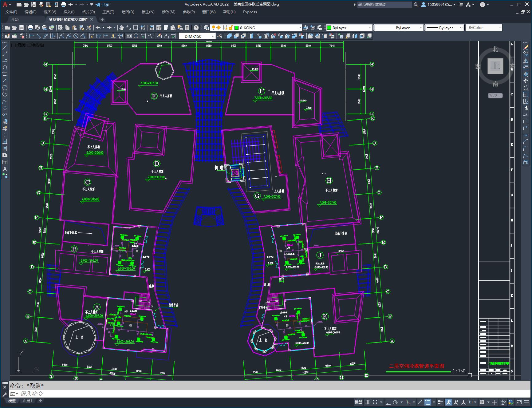The height and width of the screenshot is (408, 532).
Task: Click the Autodesk App Store cart icon
Action: 461,5
